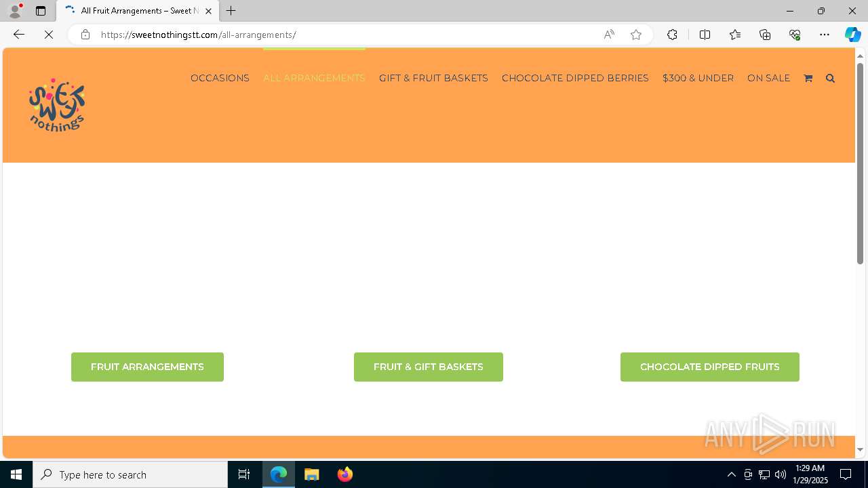Add this page to favorites star

pyautogui.click(x=636, y=35)
